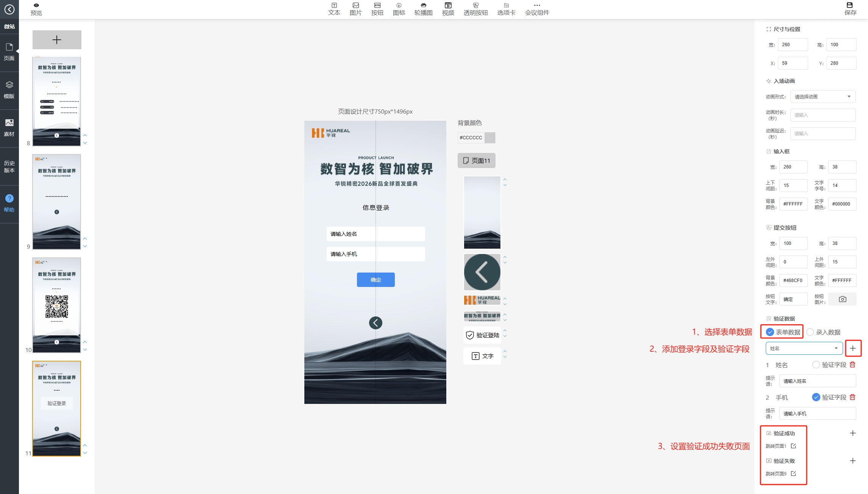
Task: Go back with the top-left arrow icon
Action: (x=9, y=9)
